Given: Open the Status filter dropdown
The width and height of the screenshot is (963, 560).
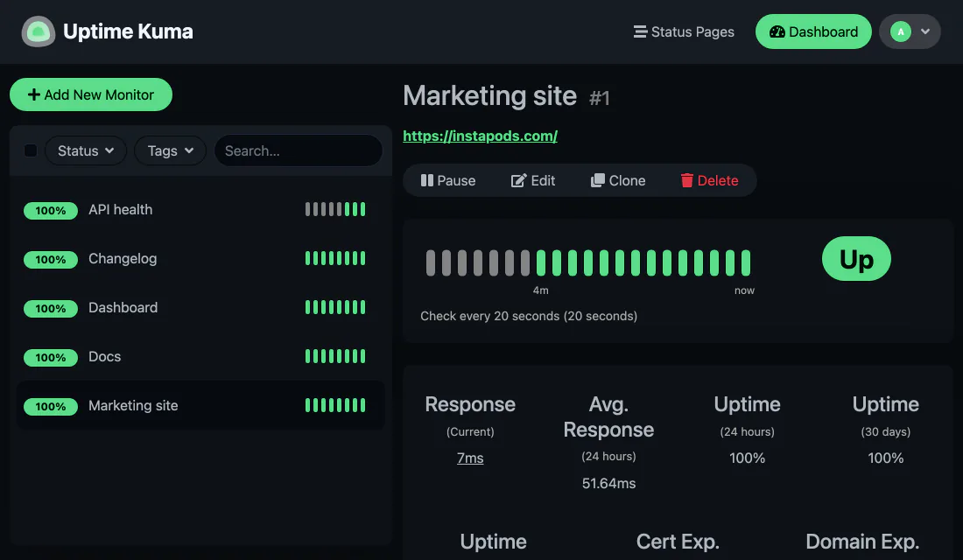Looking at the screenshot, I should pos(86,150).
